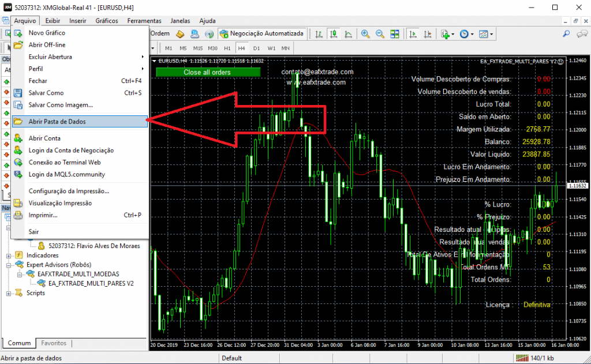The image size is (591, 364).
Task: Switch chart to line chart
Action: pyautogui.click(x=348, y=34)
